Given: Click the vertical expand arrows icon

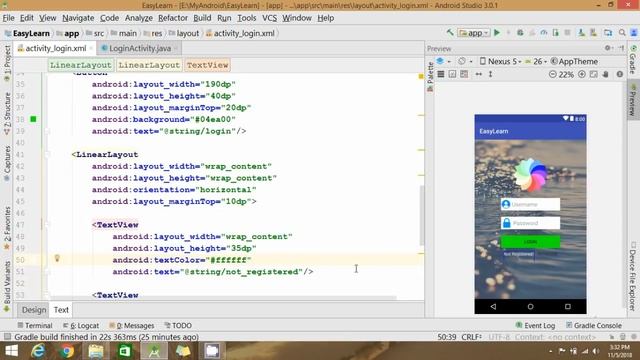Looking at the screenshot, I should tap(491, 74).
